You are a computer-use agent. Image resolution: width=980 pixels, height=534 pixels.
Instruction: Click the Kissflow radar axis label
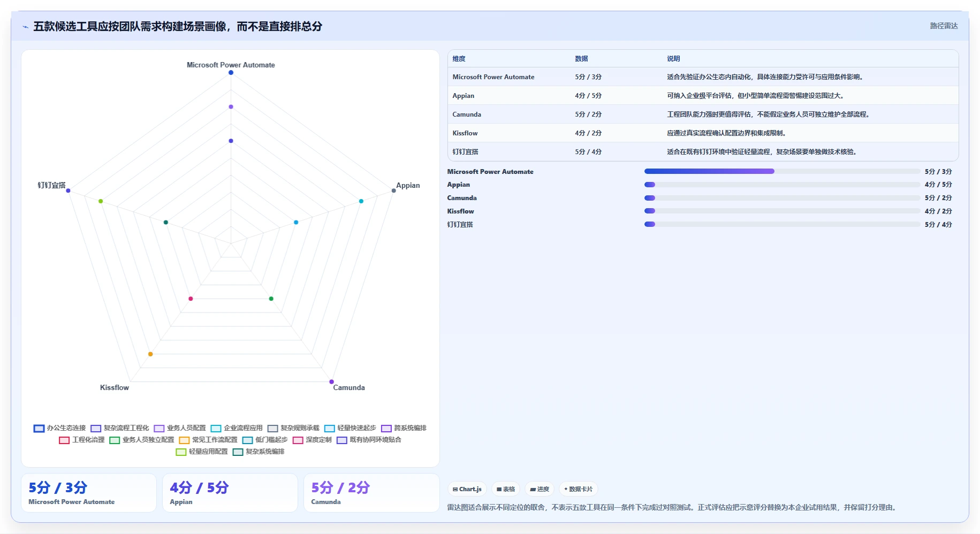pyautogui.click(x=115, y=387)
